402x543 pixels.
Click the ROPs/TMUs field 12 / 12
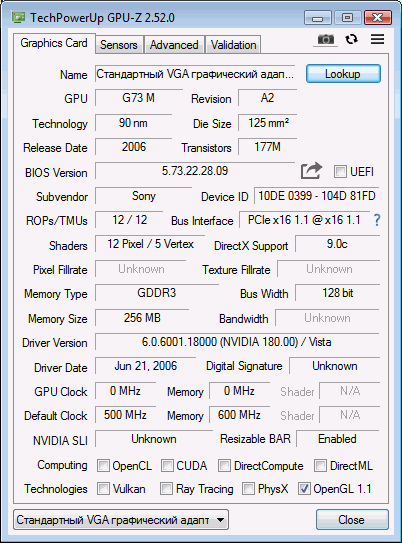tap(129, 220)
